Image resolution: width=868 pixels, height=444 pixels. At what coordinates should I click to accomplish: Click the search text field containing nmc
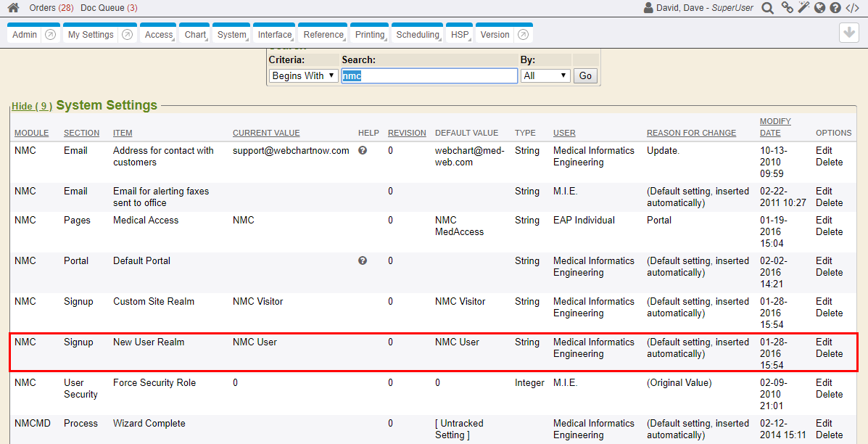(x=429, y=75)
